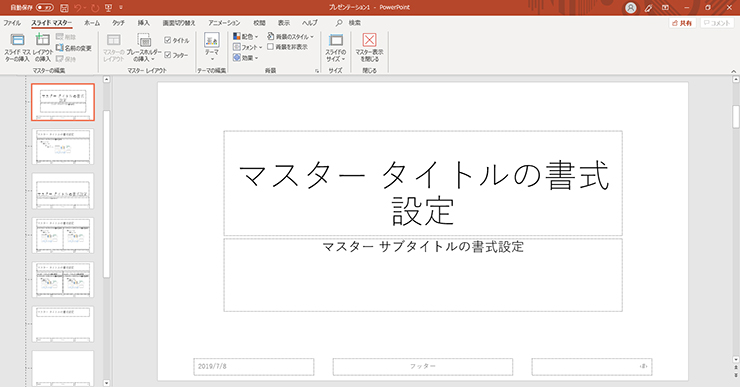Switch to the Home (ホーム) tab

(x=92, y=23)
